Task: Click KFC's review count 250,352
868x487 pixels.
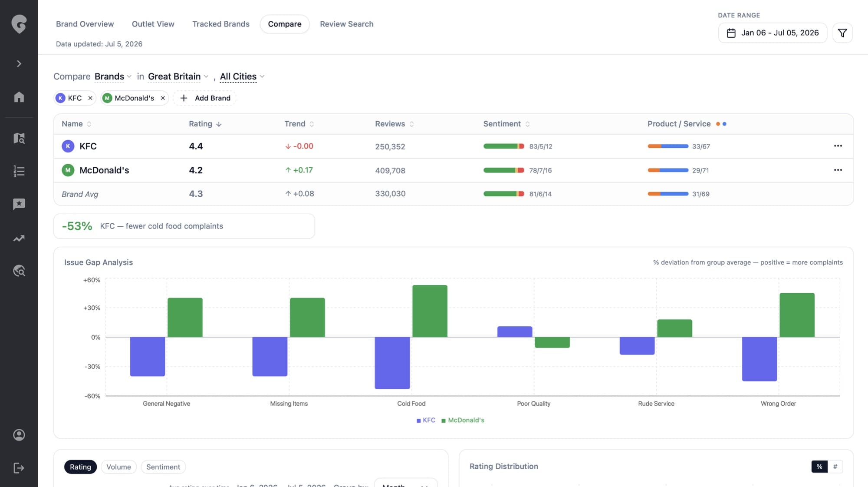Action: point(390,147)
